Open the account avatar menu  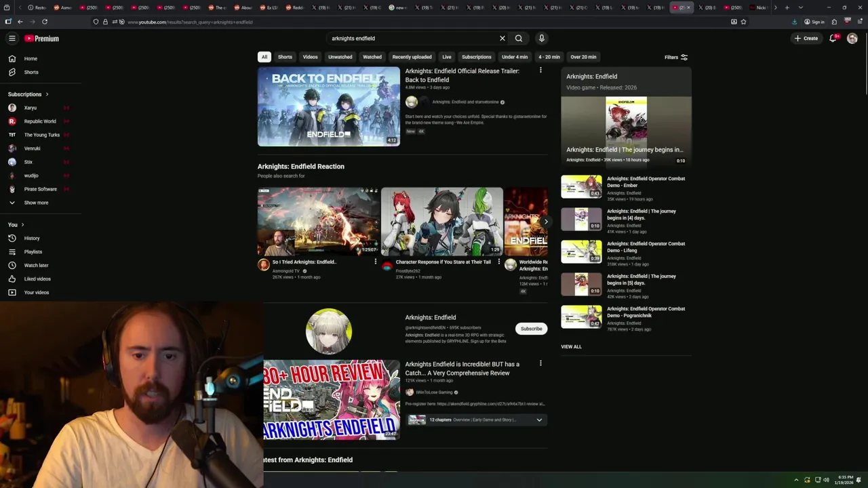tap(852, 39)
